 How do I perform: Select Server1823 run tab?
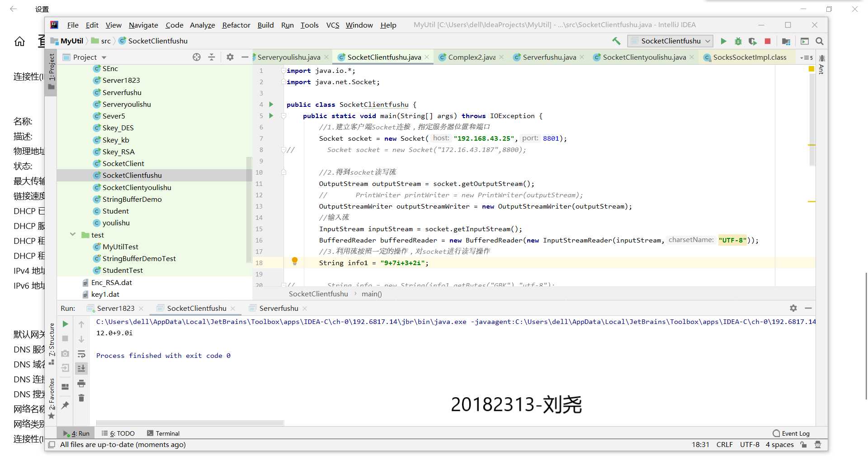115,309
